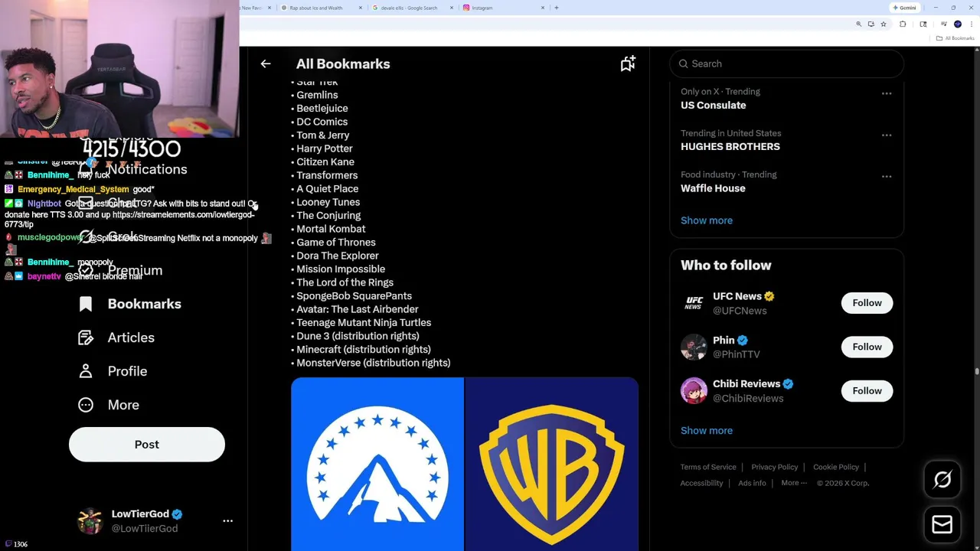Open the US Consulate trend
Screen dimensions: 980x551
713,106
